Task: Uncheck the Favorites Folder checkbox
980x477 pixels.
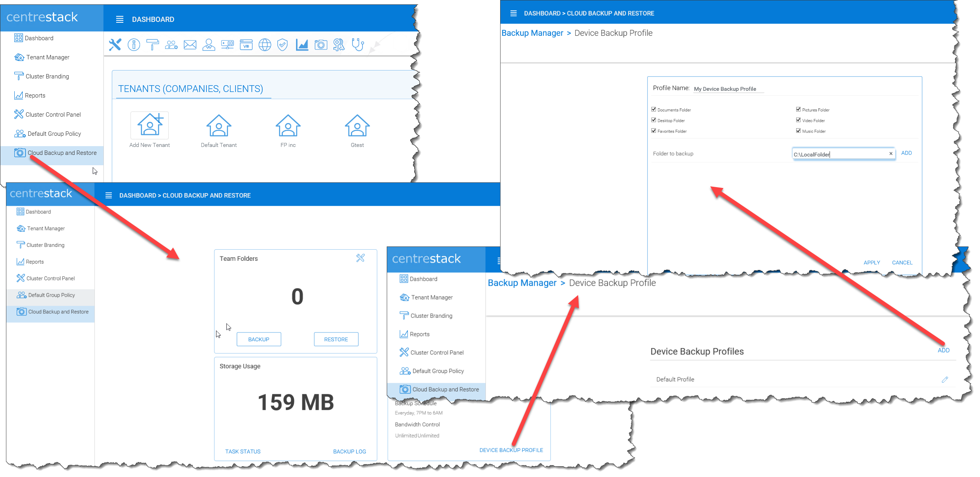Action: click(654, 131)
